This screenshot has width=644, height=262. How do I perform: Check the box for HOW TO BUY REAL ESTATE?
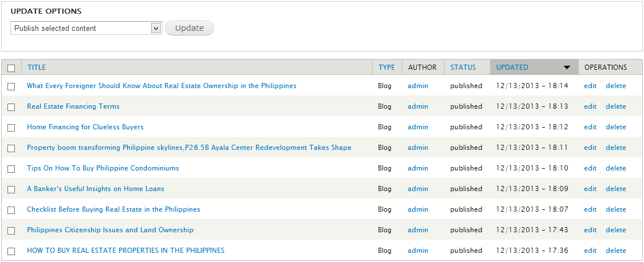tap(11, 251)
